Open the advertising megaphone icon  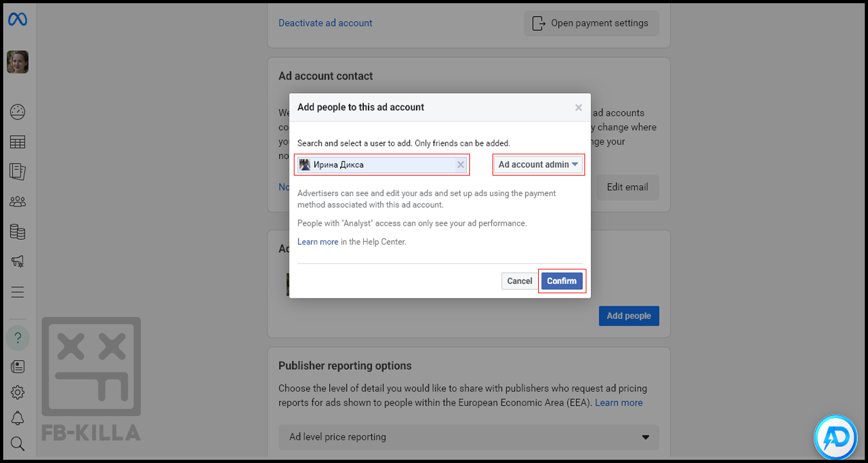tap(17, 261)
